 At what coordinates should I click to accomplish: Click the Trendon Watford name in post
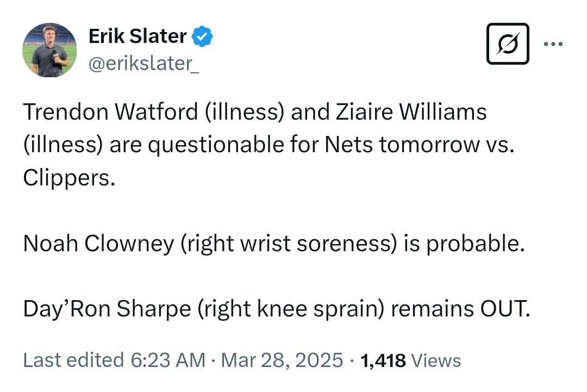pyautogui.click(x=109, y=113)
